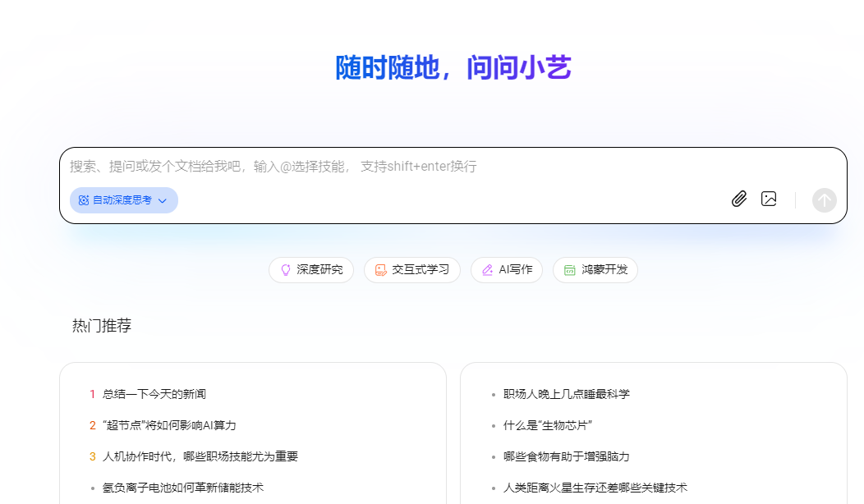
Task: Click the 鸿蒙开发 icon
Action: [x=570, y=270]
